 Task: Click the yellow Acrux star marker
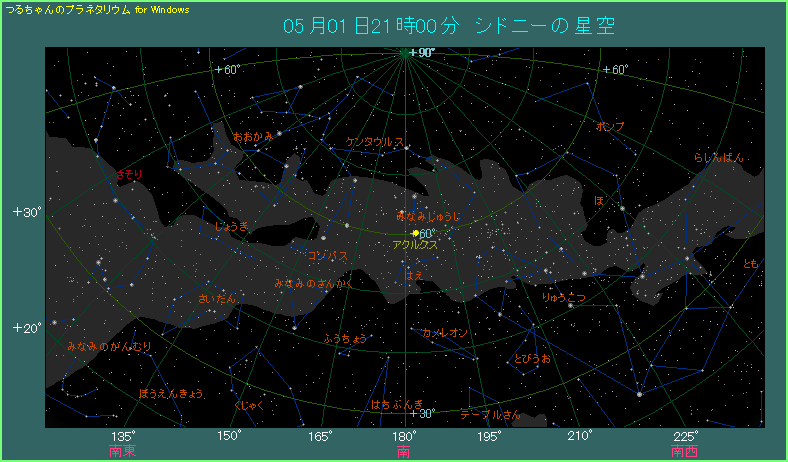click(x=415, y=233)
